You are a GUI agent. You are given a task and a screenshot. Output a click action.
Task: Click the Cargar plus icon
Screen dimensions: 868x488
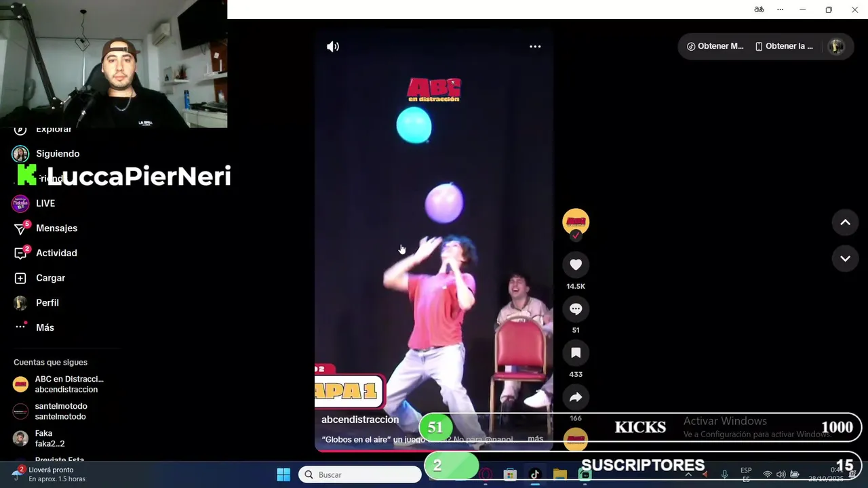tap(20, 278)
